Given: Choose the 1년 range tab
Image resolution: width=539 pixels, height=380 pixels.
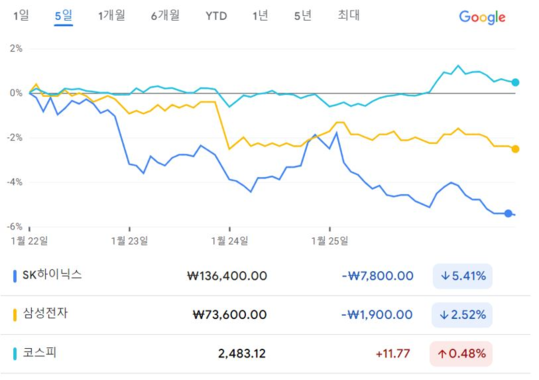Looking at the screenshot, I should pyautogui.click(x=260, y=15).
